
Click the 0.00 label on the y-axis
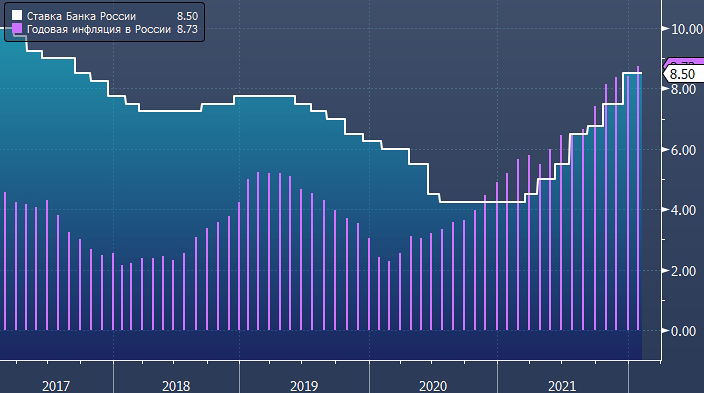(683, 331)
